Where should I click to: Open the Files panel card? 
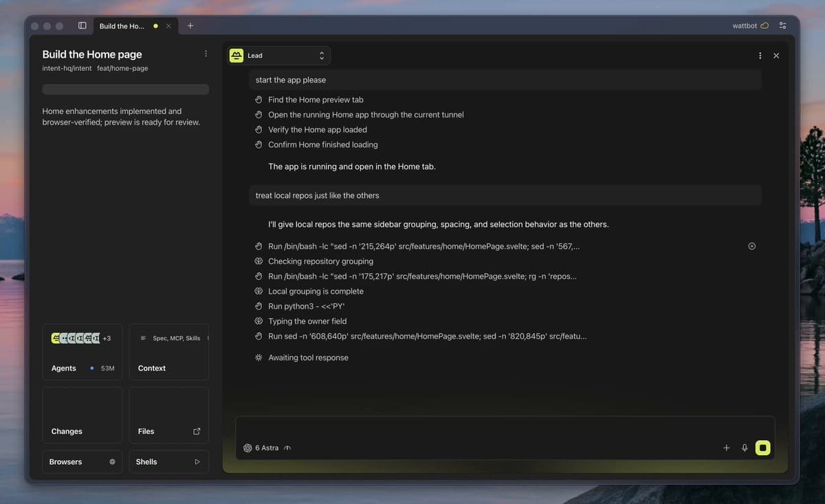point(169,415)
